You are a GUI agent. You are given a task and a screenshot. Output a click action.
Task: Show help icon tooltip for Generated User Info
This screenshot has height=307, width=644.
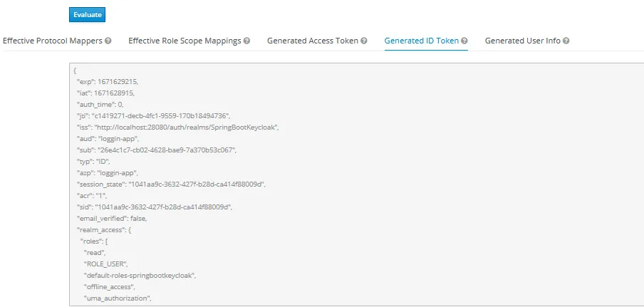(x=566, y=41)
